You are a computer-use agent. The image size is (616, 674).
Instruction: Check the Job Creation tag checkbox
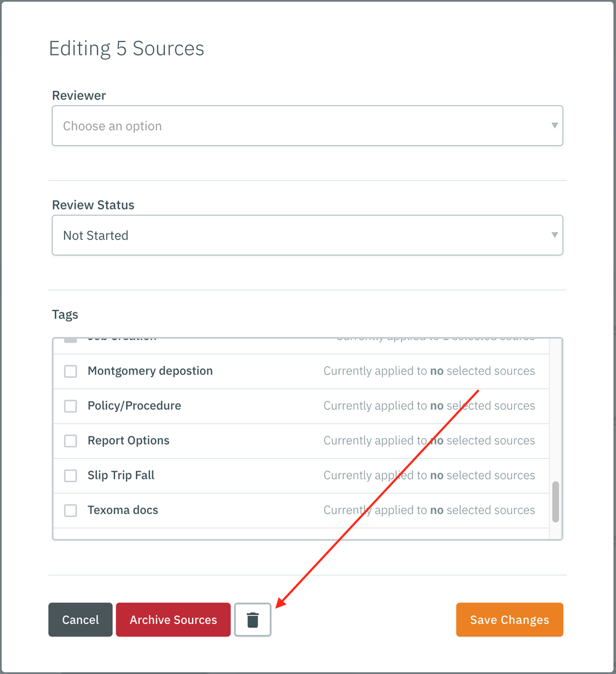pyautogui.click(x=70, y=337)
